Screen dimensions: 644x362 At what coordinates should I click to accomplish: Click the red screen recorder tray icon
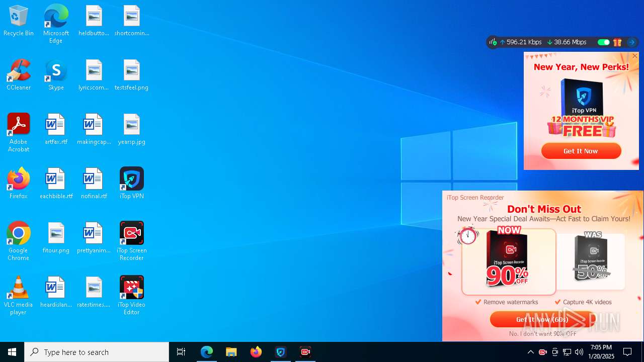point(542,352)
